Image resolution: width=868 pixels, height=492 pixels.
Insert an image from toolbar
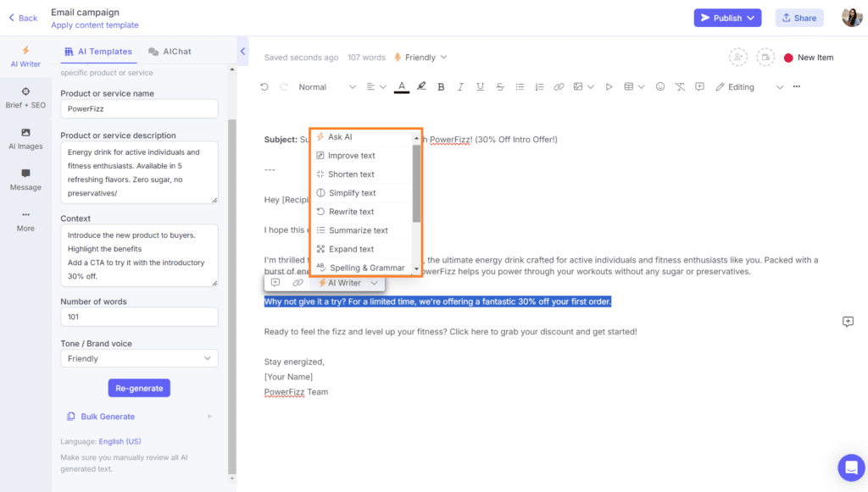[578, 86]
